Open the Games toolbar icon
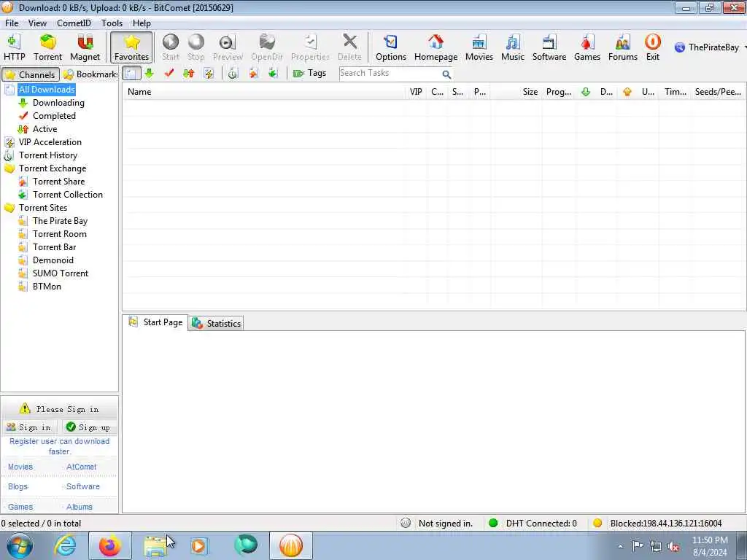Image resolution: width=747 pixels, height=560 pixels. click(587, 47)
